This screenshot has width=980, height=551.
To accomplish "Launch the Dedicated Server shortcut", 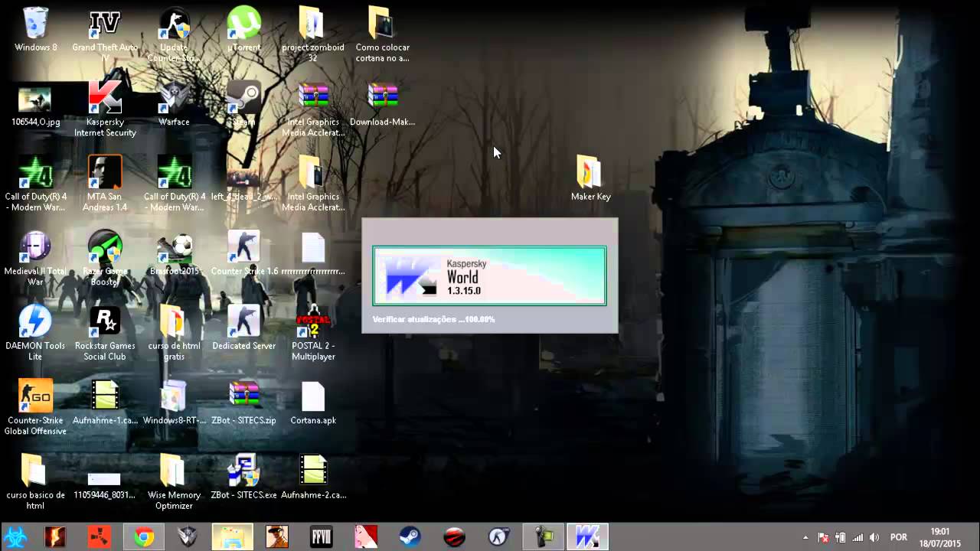I will coord(244,321).
